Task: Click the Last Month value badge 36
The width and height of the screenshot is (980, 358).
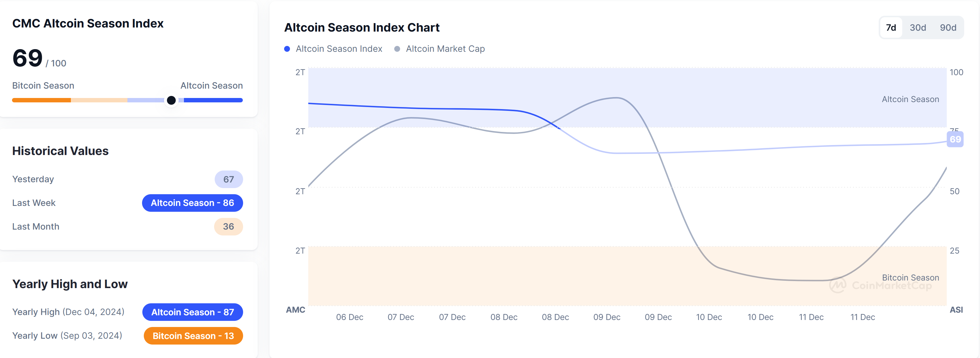Action: pos(228,226)
